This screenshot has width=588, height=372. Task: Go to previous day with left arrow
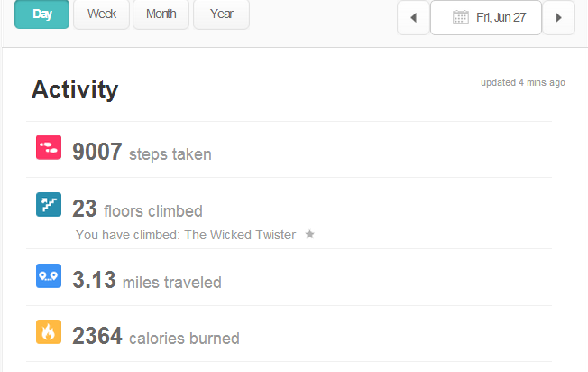(x=413, y=17)
